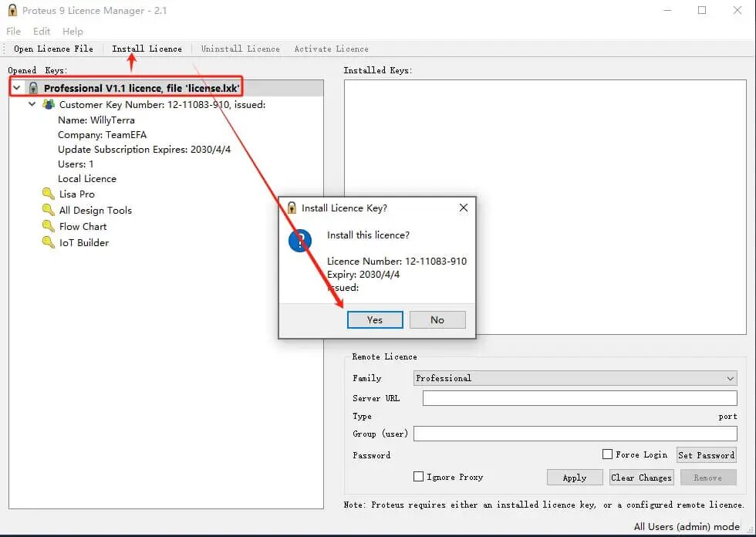Open the File menu
This screenshot has height=537, width=756.
(14, 32)
